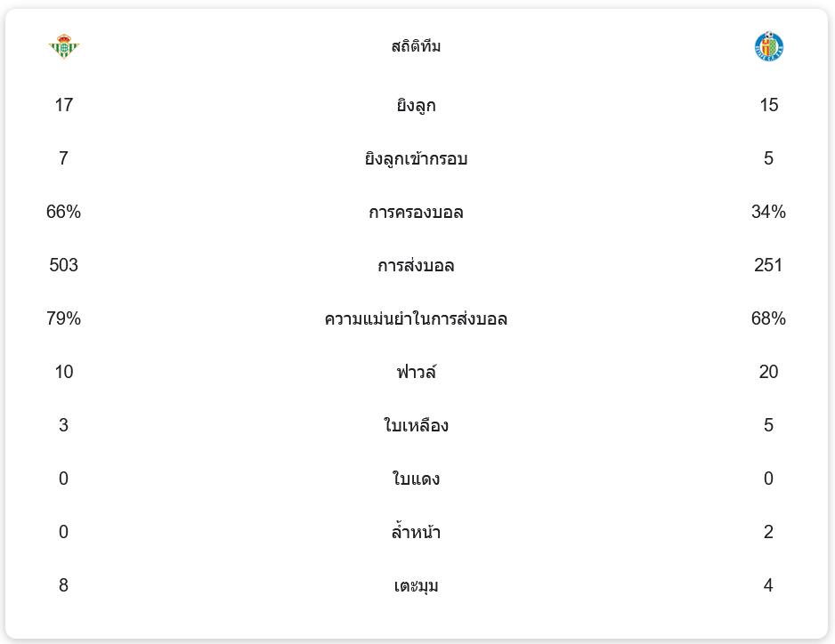Click the Real Betis team crest
The image size is (835, 644).
(x=63, y=46)
